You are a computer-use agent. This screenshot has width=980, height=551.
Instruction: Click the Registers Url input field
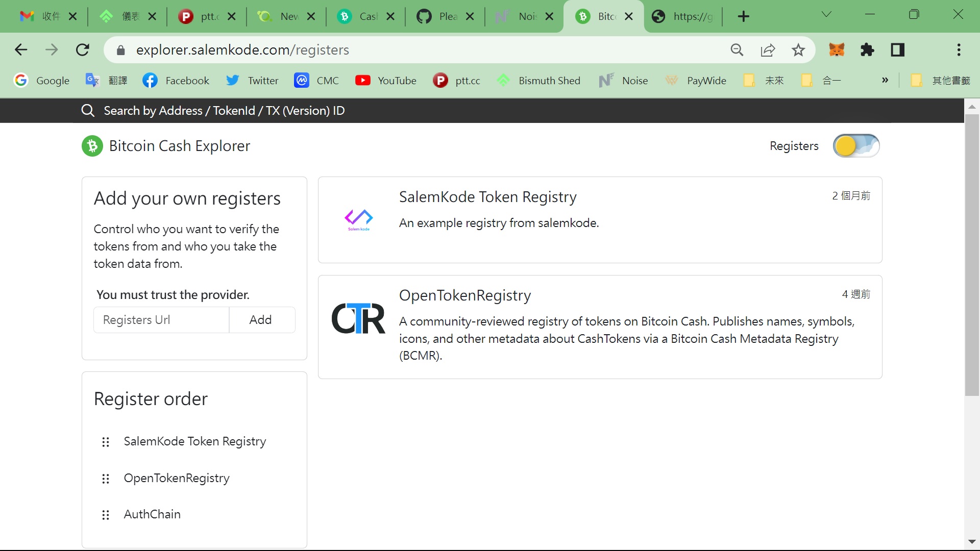click(x=161, y=320)
